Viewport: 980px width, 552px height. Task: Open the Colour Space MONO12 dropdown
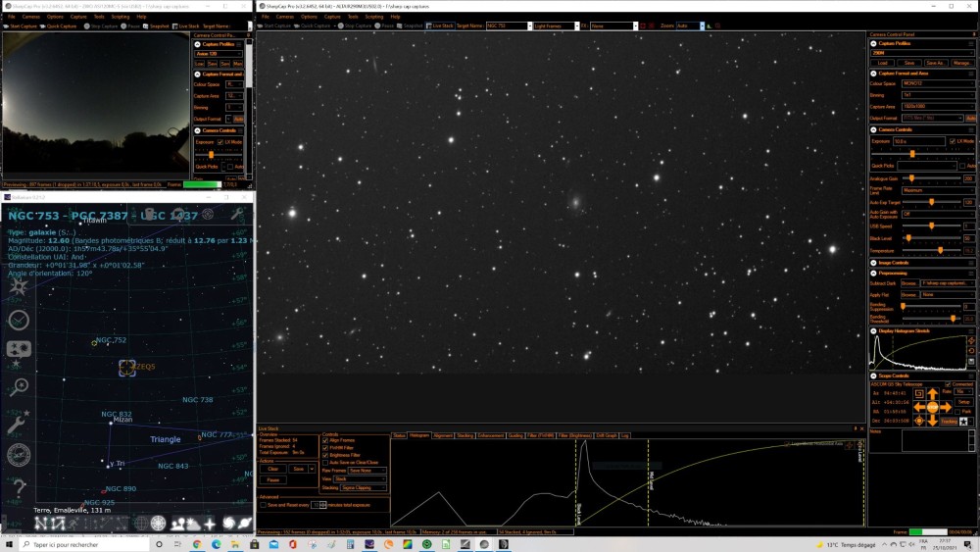[938, 83]
